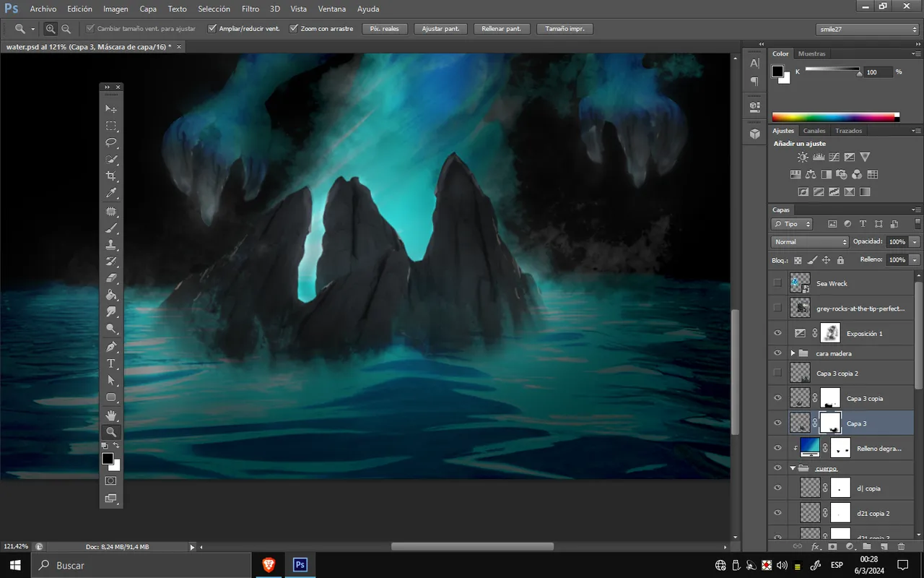Open the Archivo menu
Screen dimensions: 924x578
pos(43,9)
